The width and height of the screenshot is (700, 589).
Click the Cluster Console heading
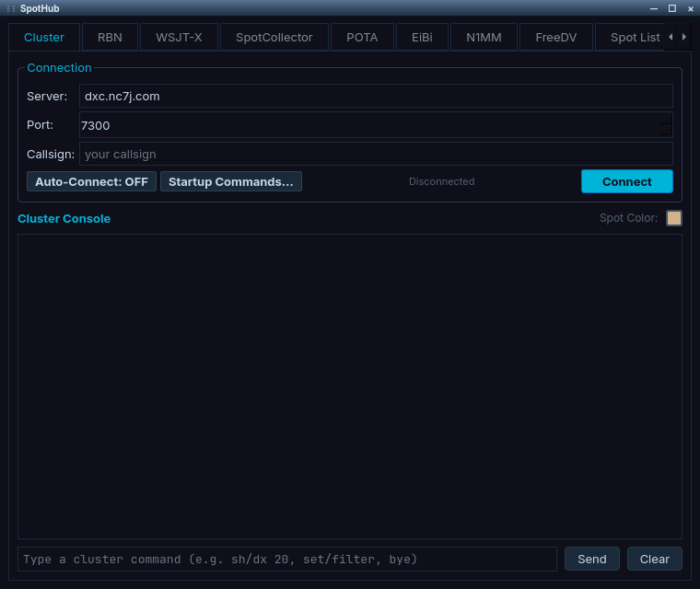64,219
